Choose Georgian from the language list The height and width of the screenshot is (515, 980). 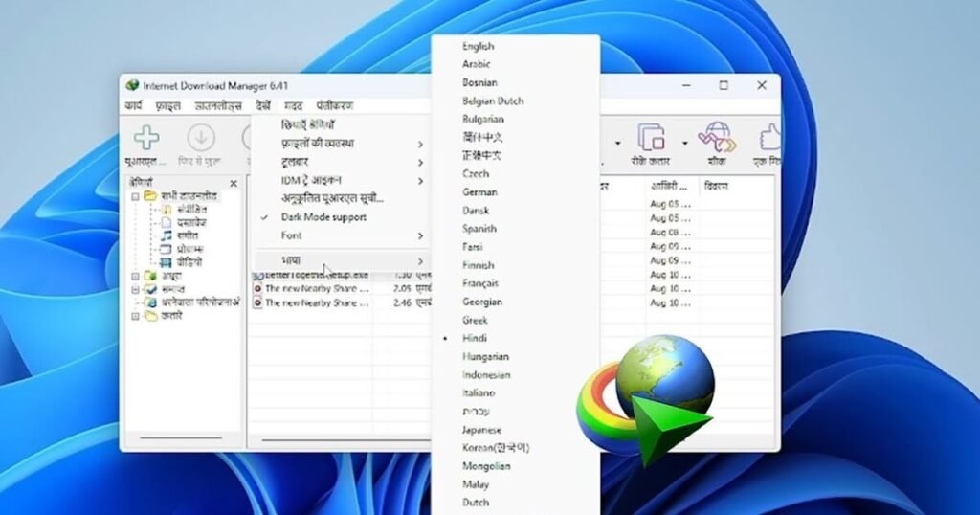(x=482, y=302)
